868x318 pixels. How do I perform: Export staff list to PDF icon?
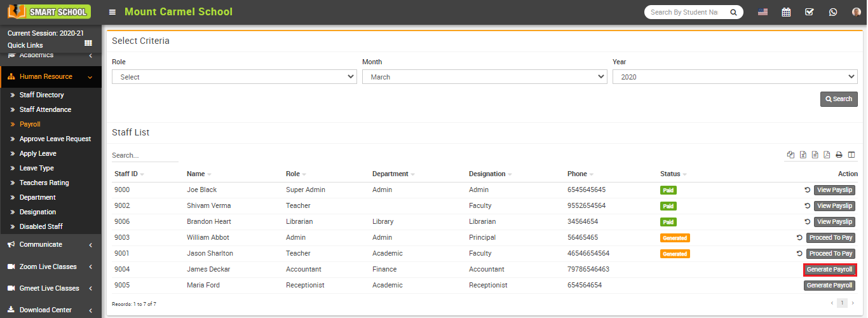(x=827, y=155)
